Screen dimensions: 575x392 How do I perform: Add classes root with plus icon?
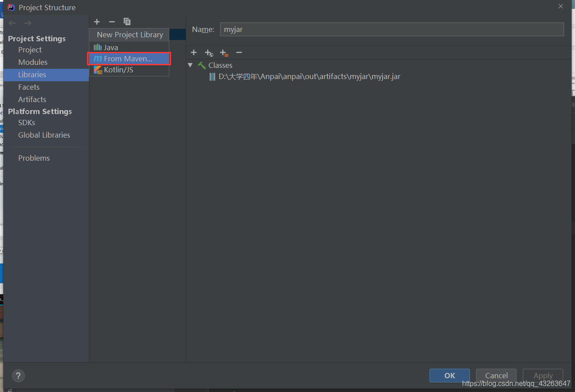(194, 53)
